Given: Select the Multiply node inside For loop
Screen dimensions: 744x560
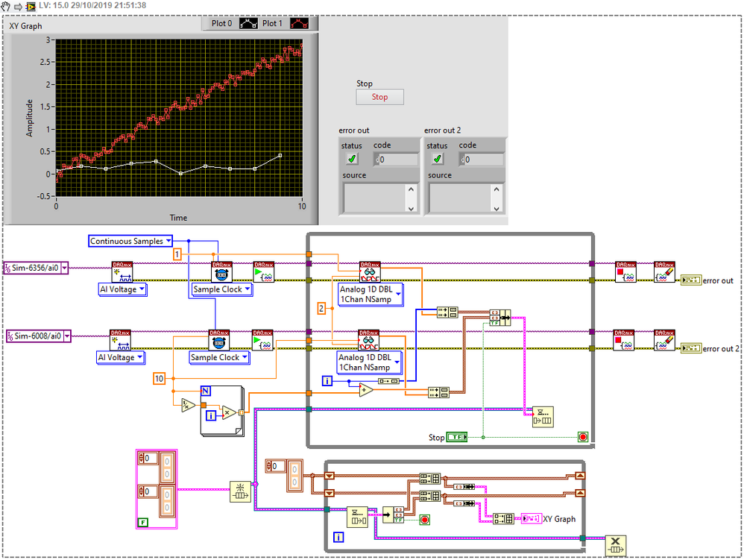Looking at the screenshot, I should point(229,413).
